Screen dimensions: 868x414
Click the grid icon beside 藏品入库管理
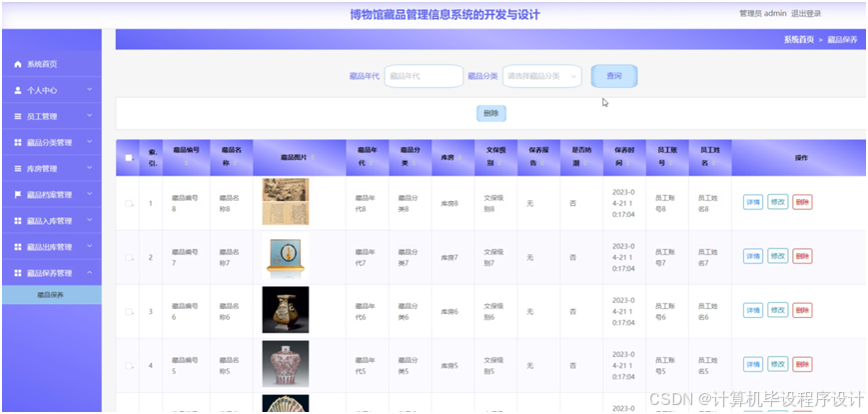pos(18,221)
